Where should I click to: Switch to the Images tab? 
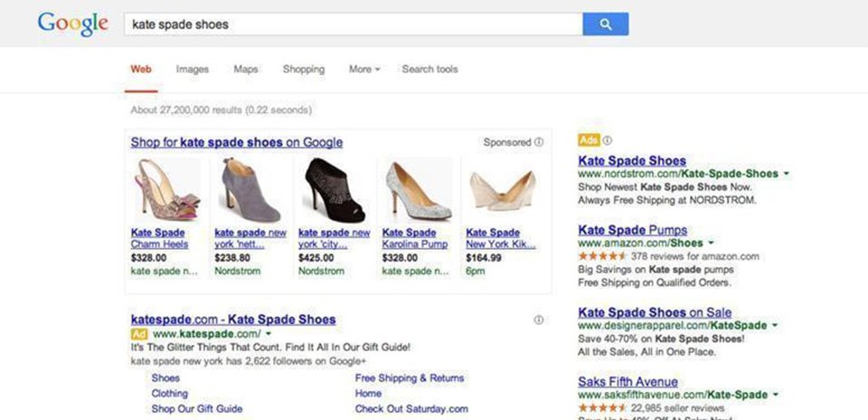tap(193, 70)
